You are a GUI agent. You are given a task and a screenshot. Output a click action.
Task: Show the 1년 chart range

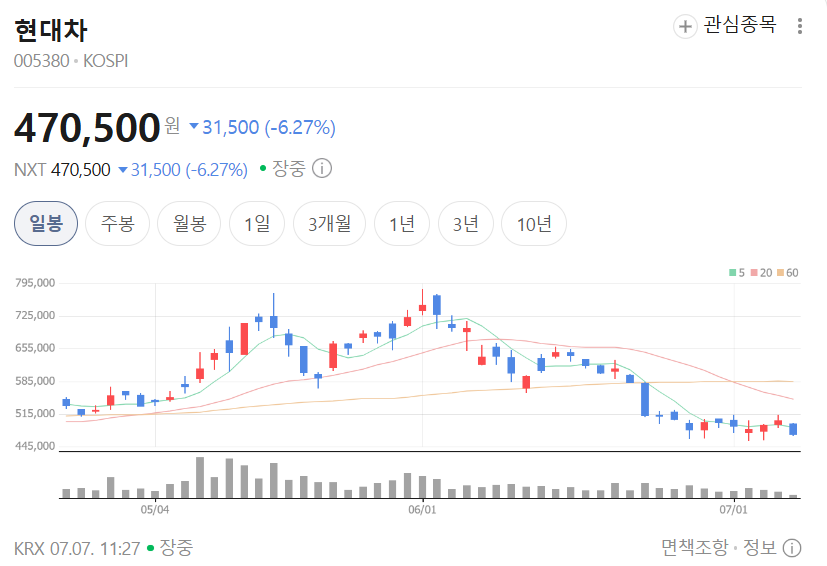402,224
